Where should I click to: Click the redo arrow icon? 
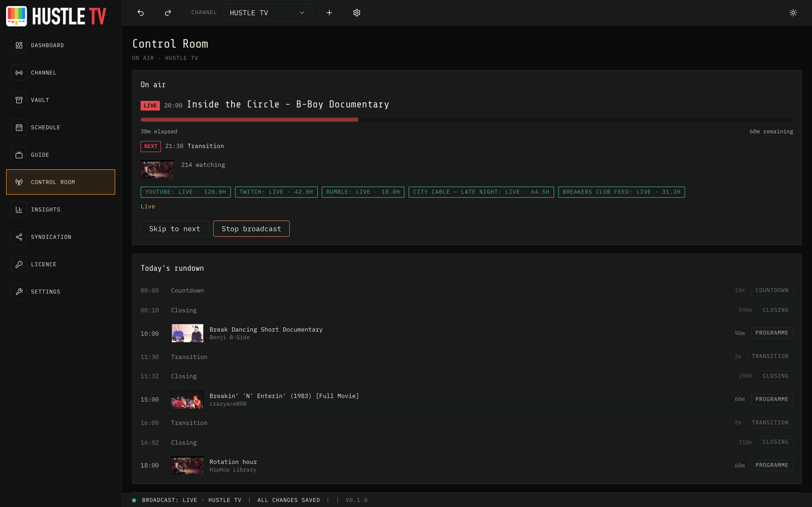click(x=168, y=13)
